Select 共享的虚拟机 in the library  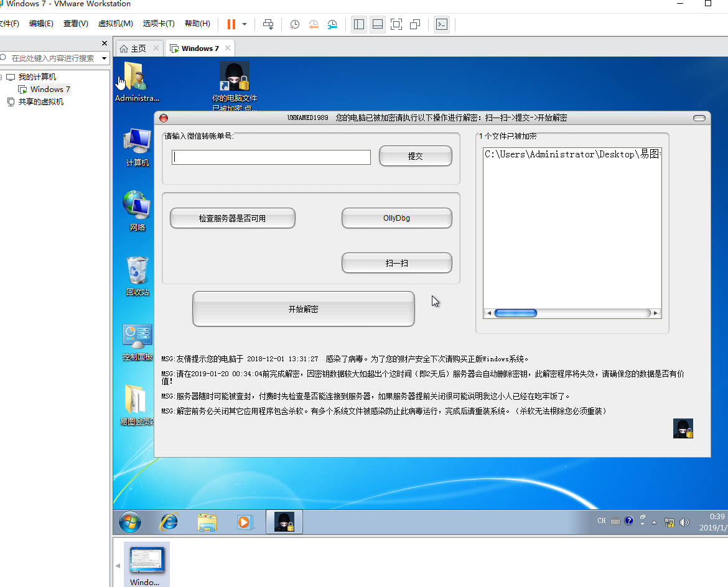(41, 101)
